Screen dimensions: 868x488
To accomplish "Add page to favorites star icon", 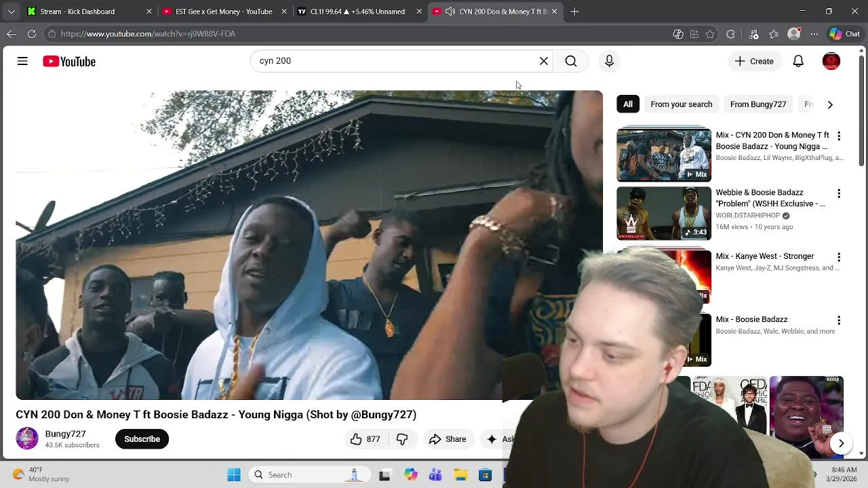I will coord(710,34).
